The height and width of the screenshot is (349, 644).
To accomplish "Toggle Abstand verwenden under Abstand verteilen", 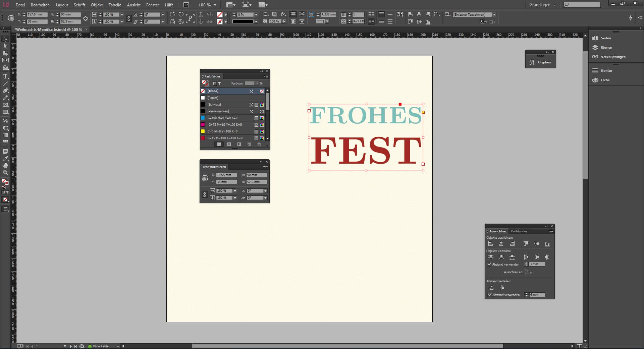I will (489, 295).
